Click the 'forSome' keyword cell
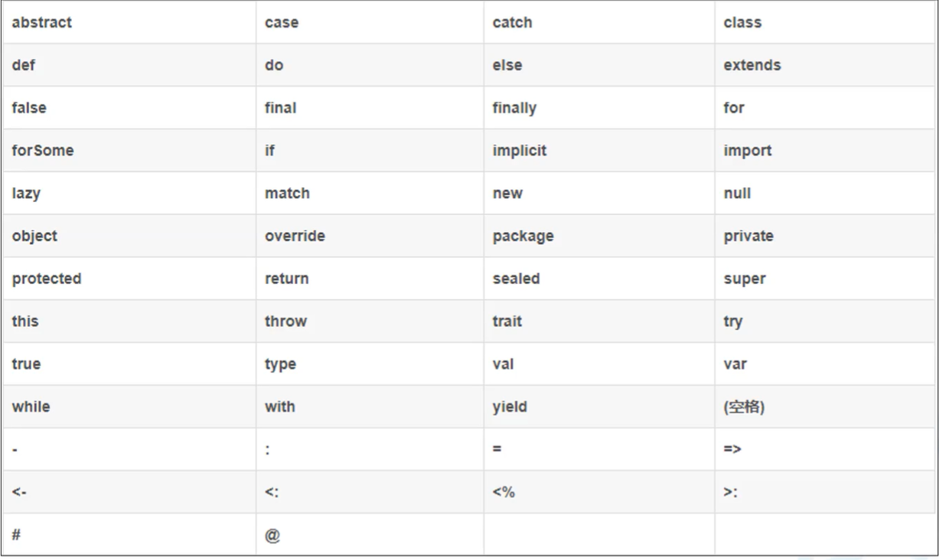This screenshot has height=560, width=939. (43, 151)
